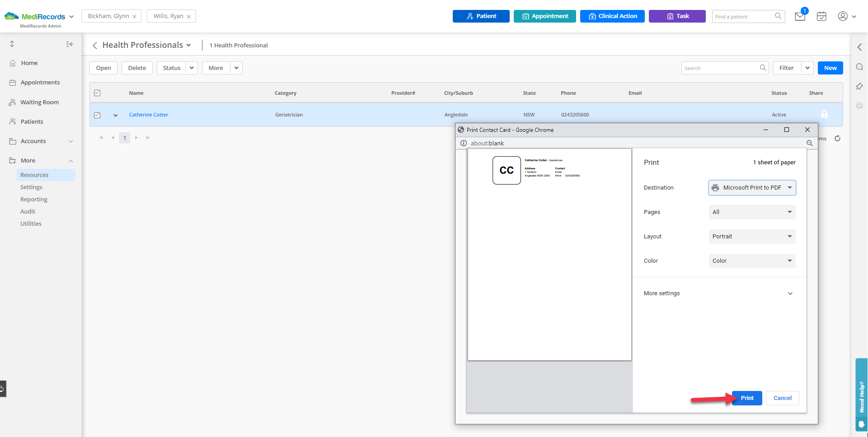868x437 pixels.
Task: Open the chat bubble icon in right rail
Action: pyautogui.click(x=859, y=67)
